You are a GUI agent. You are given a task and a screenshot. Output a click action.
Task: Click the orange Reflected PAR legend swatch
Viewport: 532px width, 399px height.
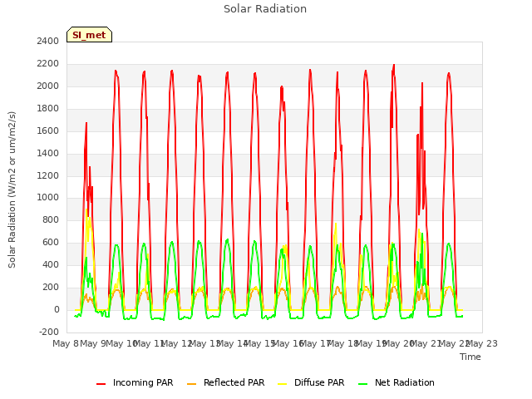(192, 384)
